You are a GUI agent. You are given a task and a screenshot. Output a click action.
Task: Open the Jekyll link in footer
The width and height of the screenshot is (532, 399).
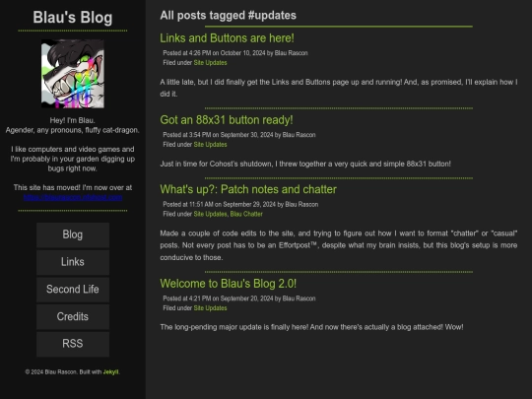[x=110, y=371]
